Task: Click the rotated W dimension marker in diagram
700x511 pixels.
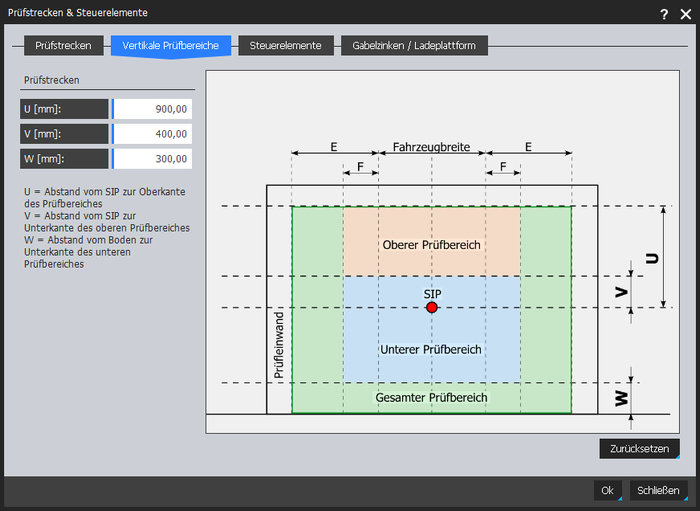Action: (x=622, y=397)
